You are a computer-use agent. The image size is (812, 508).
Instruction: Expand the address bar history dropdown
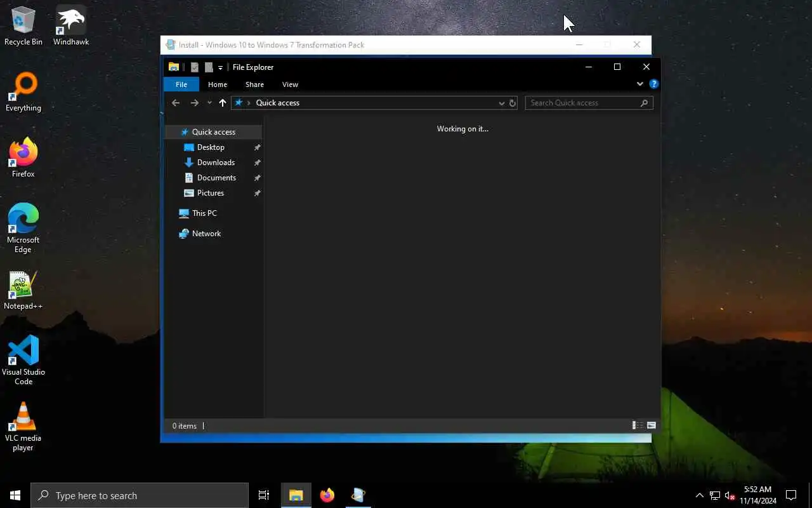pyautogui.click(x=501, y=103)
